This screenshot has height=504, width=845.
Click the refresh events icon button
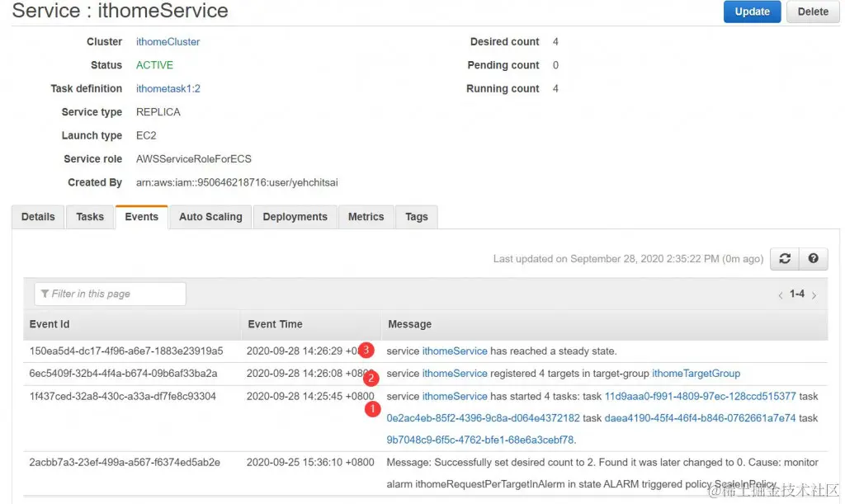785,258
